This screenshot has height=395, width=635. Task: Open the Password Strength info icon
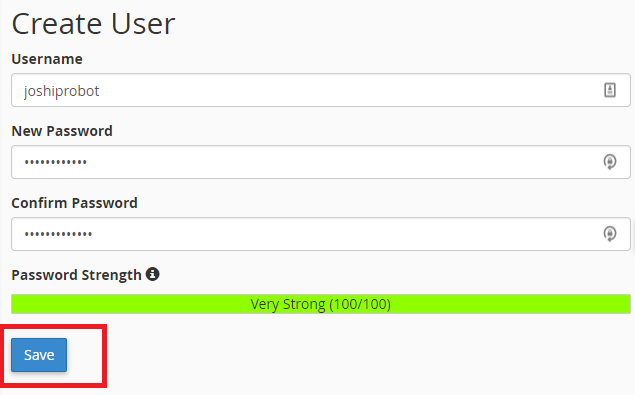153,274
